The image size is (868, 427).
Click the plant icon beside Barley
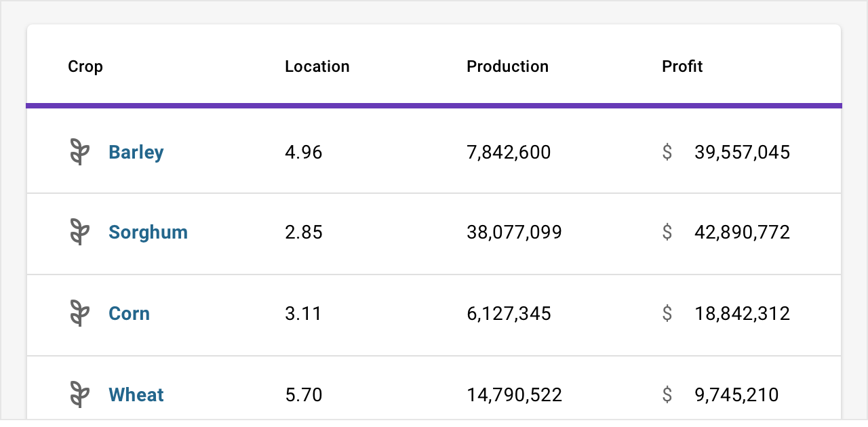point(80,152)
